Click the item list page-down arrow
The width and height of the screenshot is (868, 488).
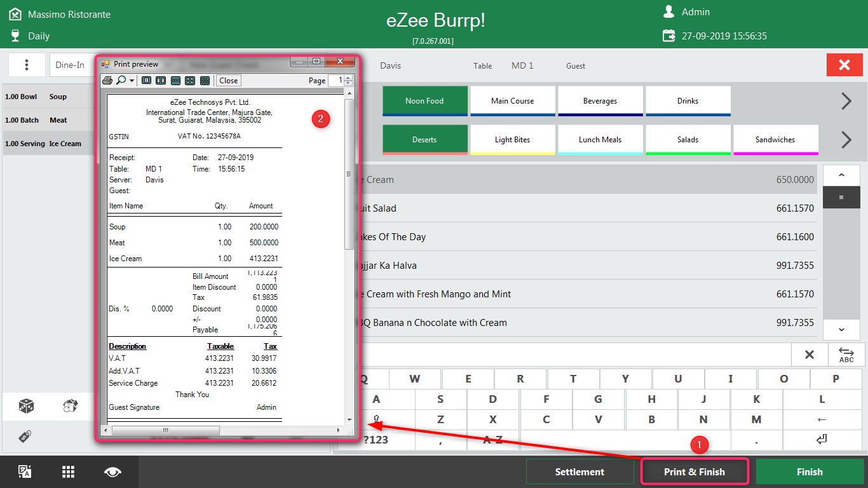pyautogui.click(x=841, y=330)
